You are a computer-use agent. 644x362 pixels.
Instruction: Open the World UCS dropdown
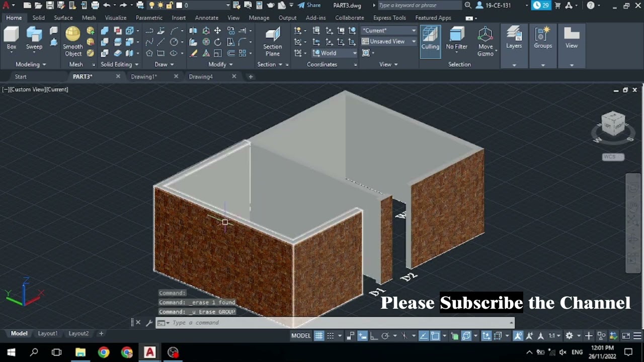click(335, 53)
